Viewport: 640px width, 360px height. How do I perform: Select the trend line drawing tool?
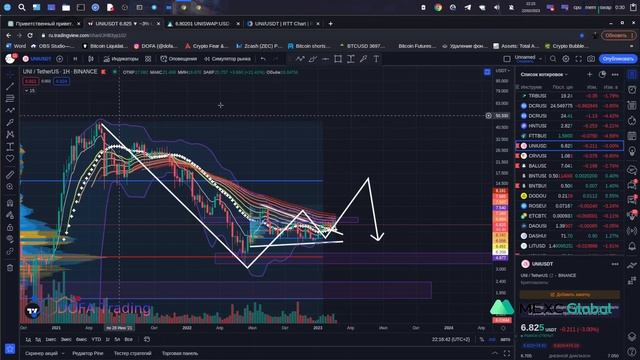click(x=10, y=86)
